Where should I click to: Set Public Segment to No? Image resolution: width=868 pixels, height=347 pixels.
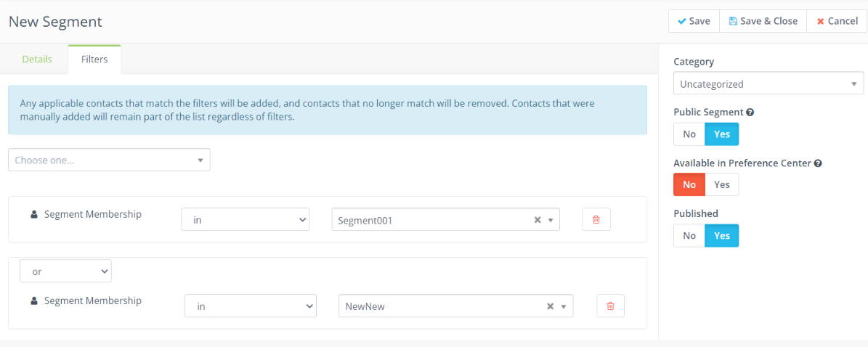tap(689, 134)
